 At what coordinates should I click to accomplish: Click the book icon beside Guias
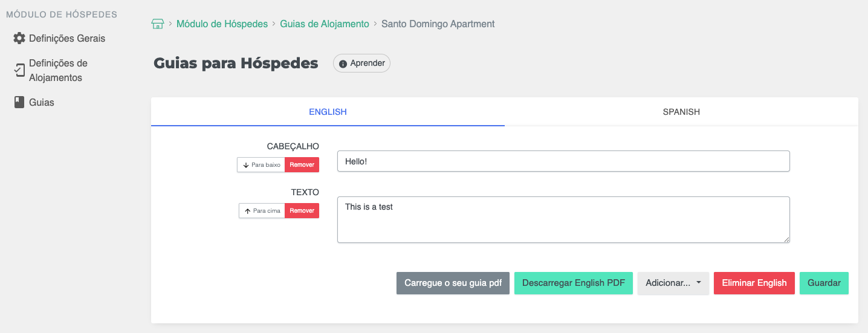(19, 102)
